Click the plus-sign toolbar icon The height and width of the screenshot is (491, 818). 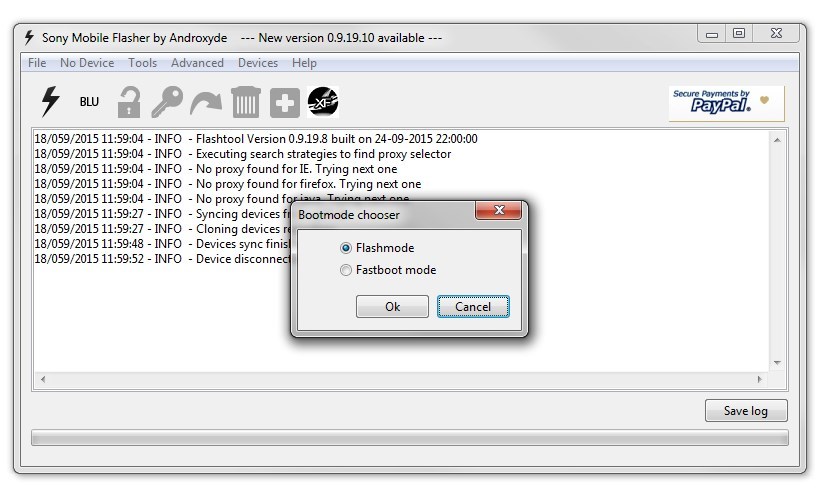(285, 103)
